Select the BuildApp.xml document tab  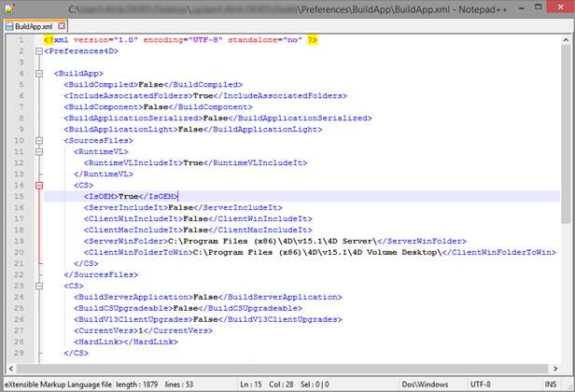coord(34,26)
